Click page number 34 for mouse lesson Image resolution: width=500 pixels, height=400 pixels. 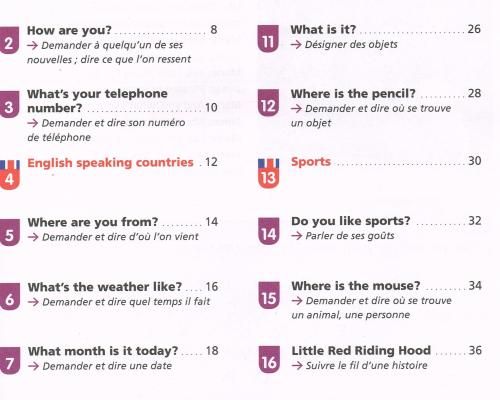click(475, 286)
